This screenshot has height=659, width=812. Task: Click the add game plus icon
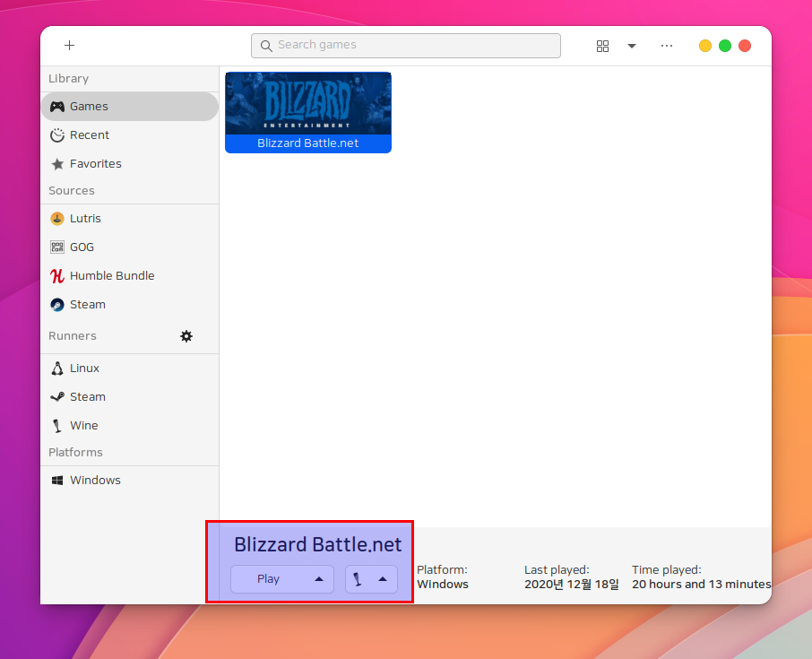pos(70,46)
